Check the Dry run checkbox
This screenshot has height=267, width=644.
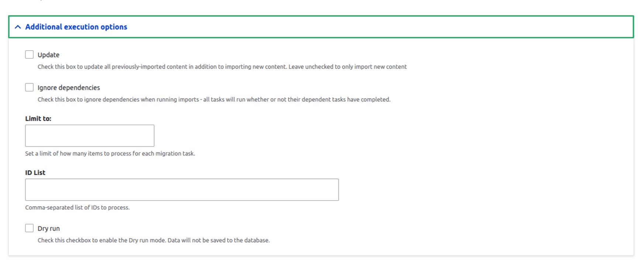30,228
